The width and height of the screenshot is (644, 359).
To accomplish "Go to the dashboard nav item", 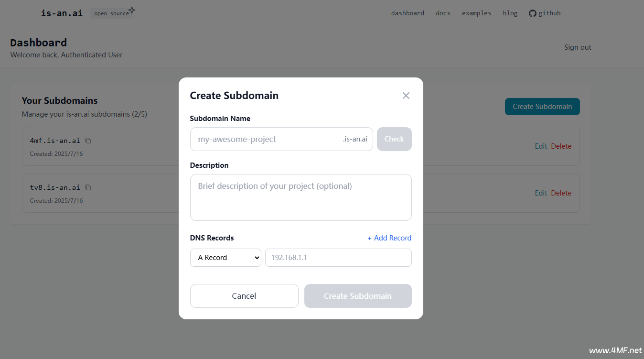I will (x=408, y=13).
